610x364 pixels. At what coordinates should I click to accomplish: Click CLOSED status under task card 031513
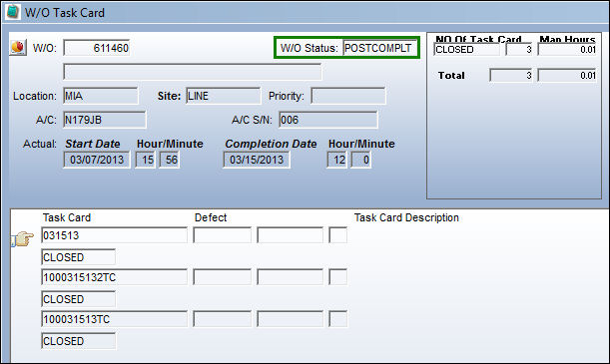click(78, 257)
